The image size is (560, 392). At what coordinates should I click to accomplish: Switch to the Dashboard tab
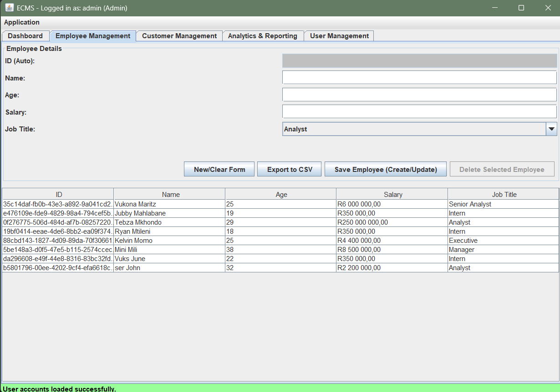coord(25,36)
